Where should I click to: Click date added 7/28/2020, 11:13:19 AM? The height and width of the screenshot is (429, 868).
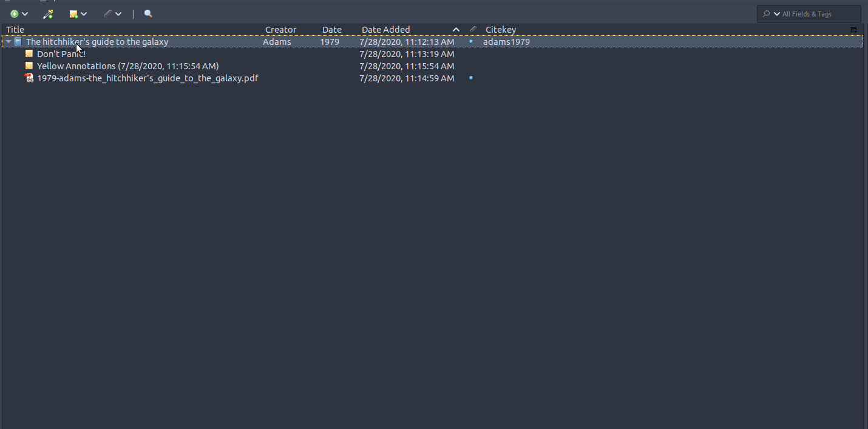coord(407,54)
